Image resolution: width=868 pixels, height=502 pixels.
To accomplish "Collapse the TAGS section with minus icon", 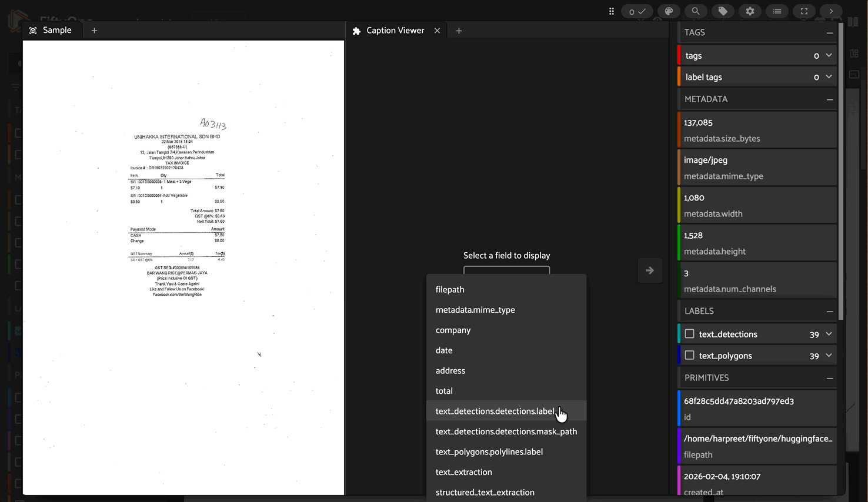I will [829, 33].
